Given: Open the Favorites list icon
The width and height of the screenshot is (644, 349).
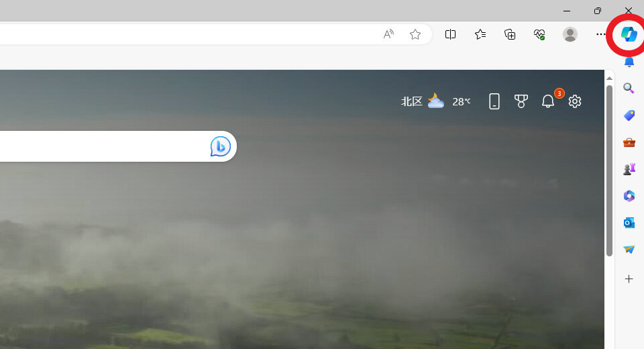Looking at the screenshot, I should click(480, 34).
